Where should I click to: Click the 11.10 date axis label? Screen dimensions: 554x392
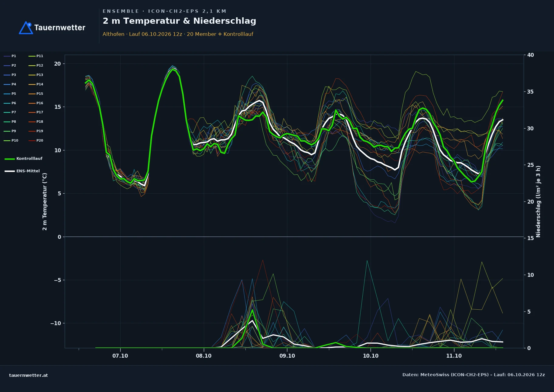point(454,356)
